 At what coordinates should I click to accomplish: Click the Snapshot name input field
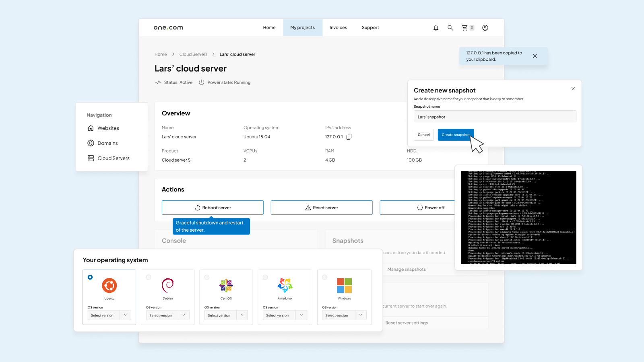click(495, 117)
